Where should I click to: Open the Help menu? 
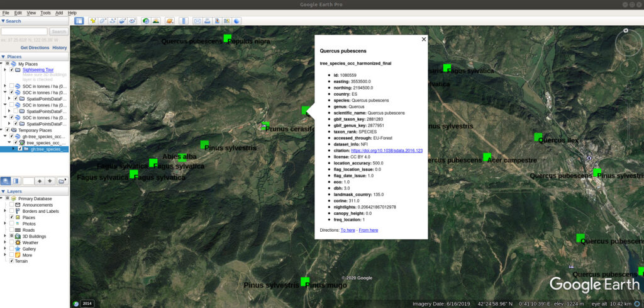[72, 13]
